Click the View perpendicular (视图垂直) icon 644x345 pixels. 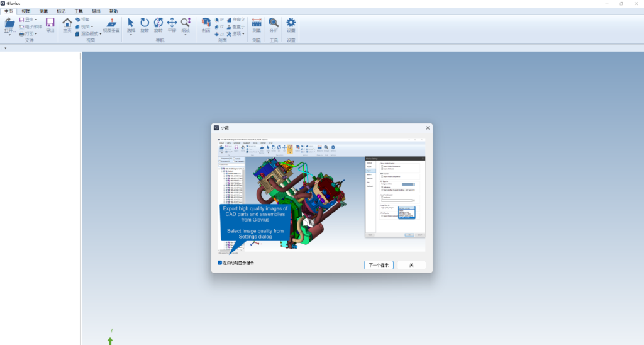coord(111,23)
